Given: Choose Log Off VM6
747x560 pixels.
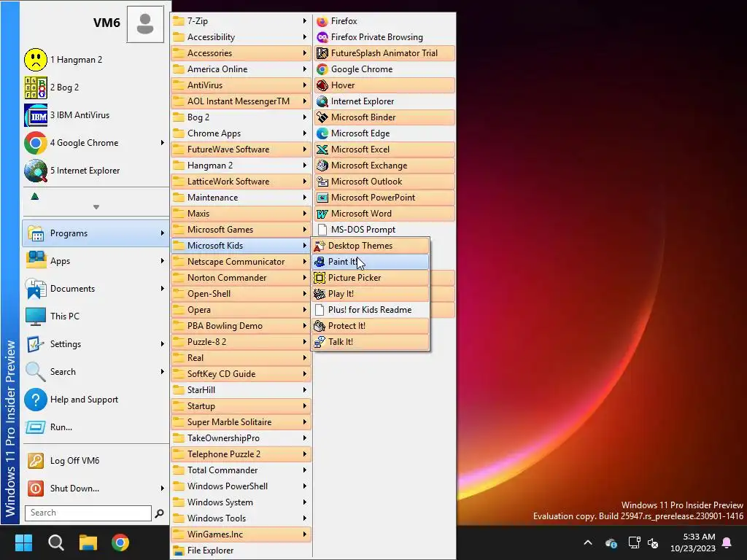Looking at the screenshot, I should pos(96,461).
